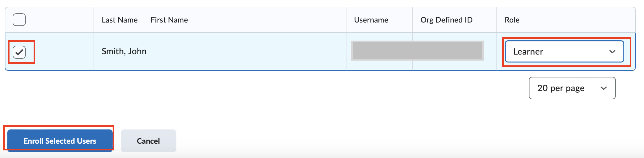Click the Learner text in role selector
The height and width of the screenshot is (158, 644).
tap(528, 52)
